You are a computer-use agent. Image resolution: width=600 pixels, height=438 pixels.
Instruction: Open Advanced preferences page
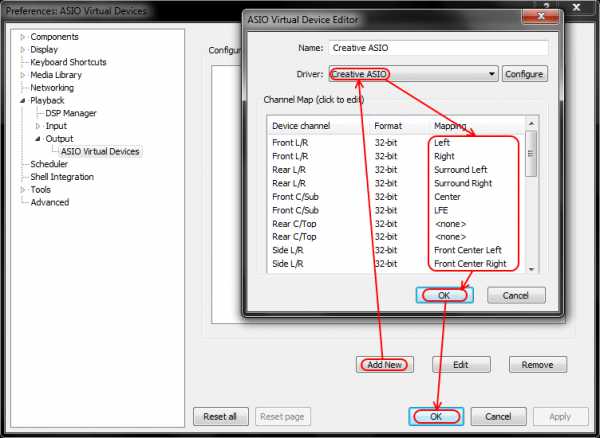50,202
